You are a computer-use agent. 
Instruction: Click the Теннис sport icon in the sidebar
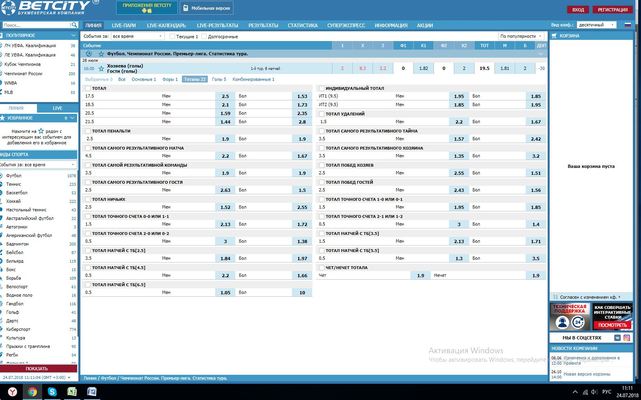2,184
